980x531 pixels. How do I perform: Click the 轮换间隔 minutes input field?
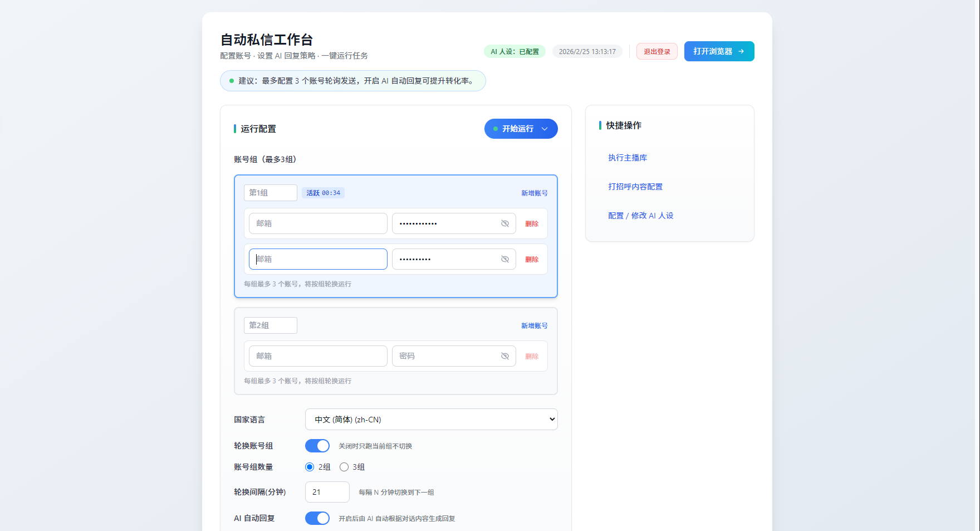[x=327, y=492]
